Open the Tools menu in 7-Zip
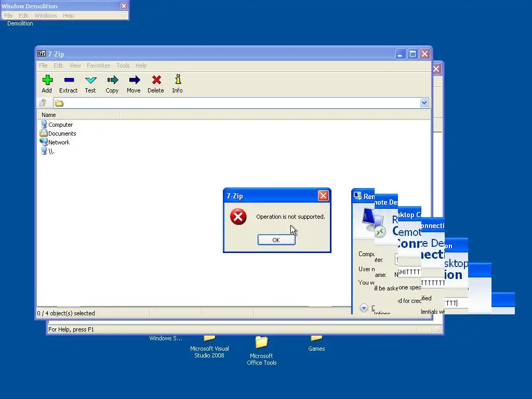Image resolution: width=532 pixels, height=399 pixels. tap(123, 65)
